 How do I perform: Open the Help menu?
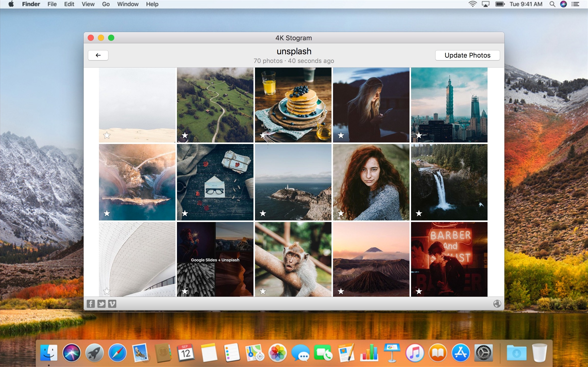[x=152, y=4]
